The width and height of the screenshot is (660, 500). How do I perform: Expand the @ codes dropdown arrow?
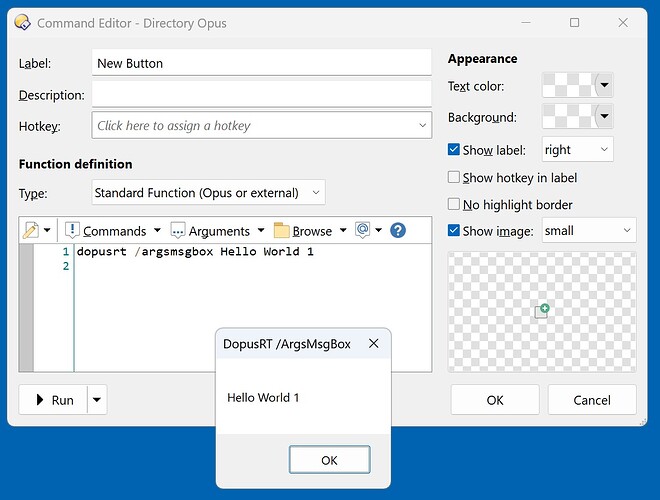pos(378,230)
